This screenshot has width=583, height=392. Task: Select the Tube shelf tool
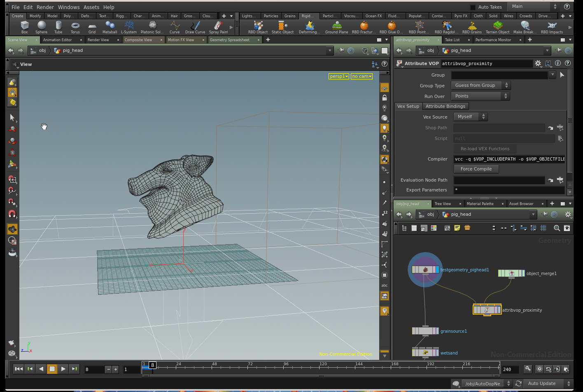pyautogui.click(x=58, y=27)
